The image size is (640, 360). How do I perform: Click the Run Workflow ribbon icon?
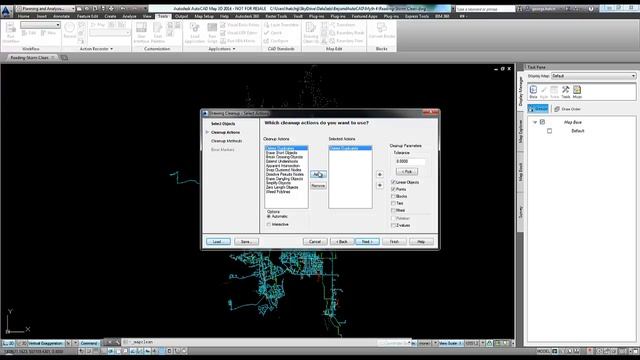(x=11, y=32)
